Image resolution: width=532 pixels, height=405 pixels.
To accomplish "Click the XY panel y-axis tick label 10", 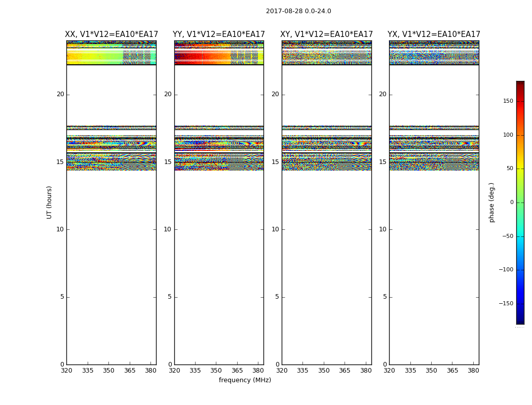I will (x=276, y=229).
